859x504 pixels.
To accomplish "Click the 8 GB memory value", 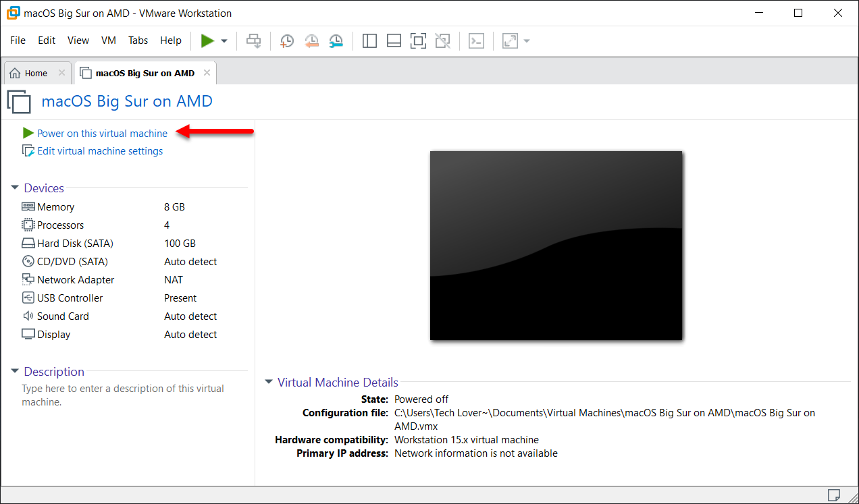I will pyautogui.click(x=174, y=207).
